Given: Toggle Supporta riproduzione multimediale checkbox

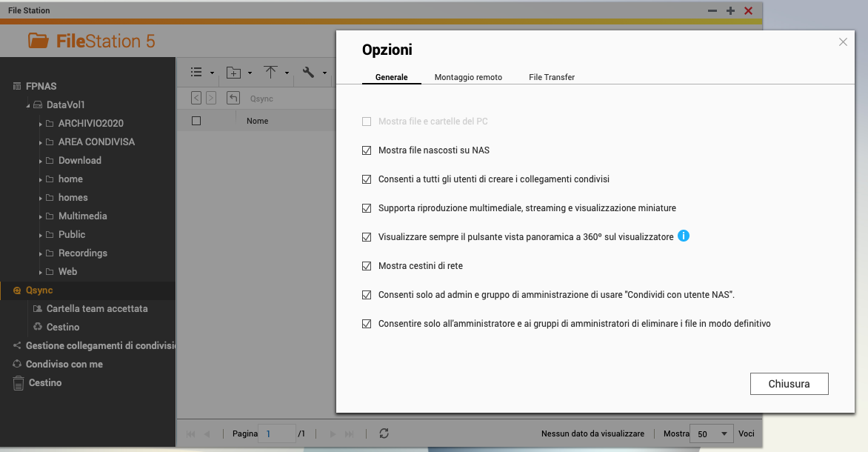Looking at the screenshot, I should tap(367, 208).
